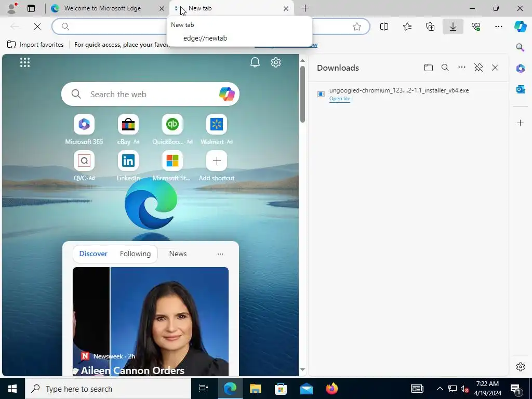Screen dimensions: 532x399
Task: Open Copilot icon in the search box
Action: pos(227,94)
